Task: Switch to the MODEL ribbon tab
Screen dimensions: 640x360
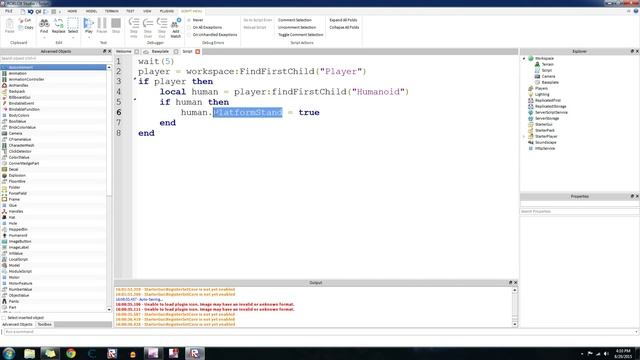Action: pos(91,11)
